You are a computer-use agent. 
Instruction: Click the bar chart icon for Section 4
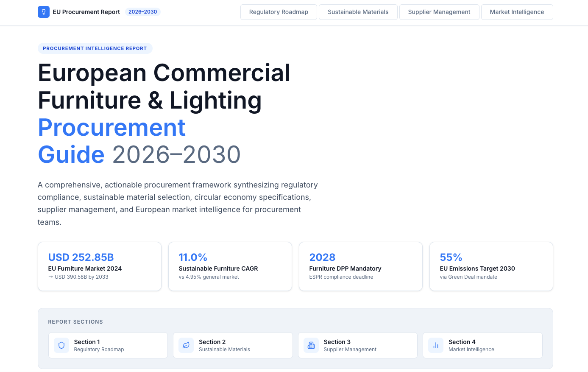[436, 345]
